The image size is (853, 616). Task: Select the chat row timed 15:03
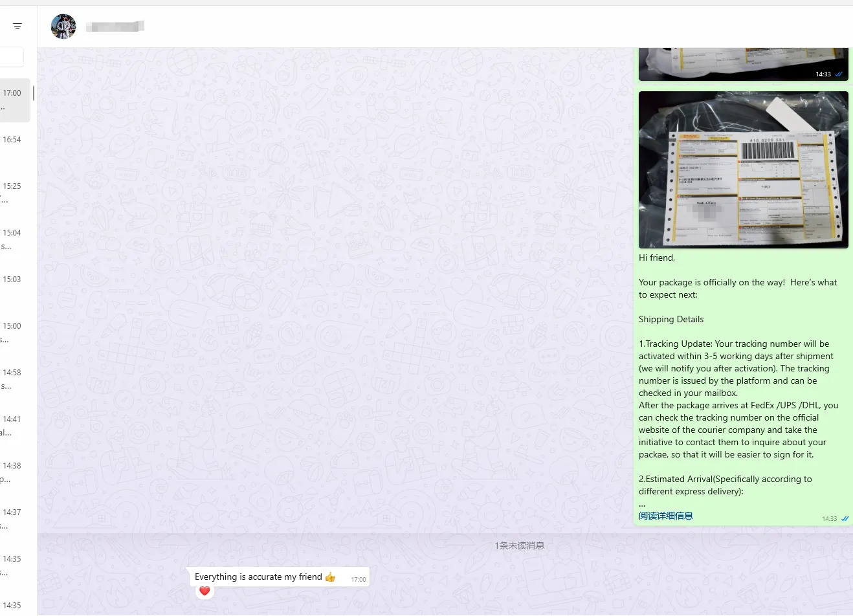pos(15,285)
